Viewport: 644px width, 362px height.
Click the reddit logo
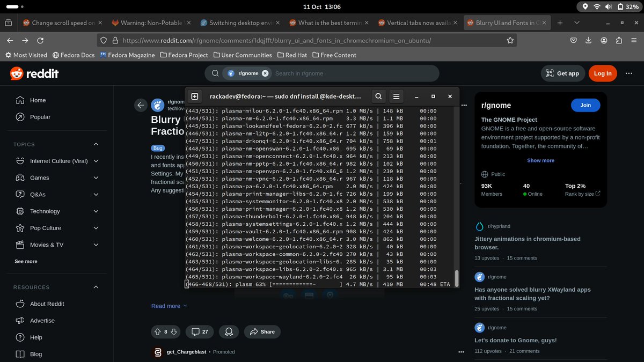click(34, 73)
